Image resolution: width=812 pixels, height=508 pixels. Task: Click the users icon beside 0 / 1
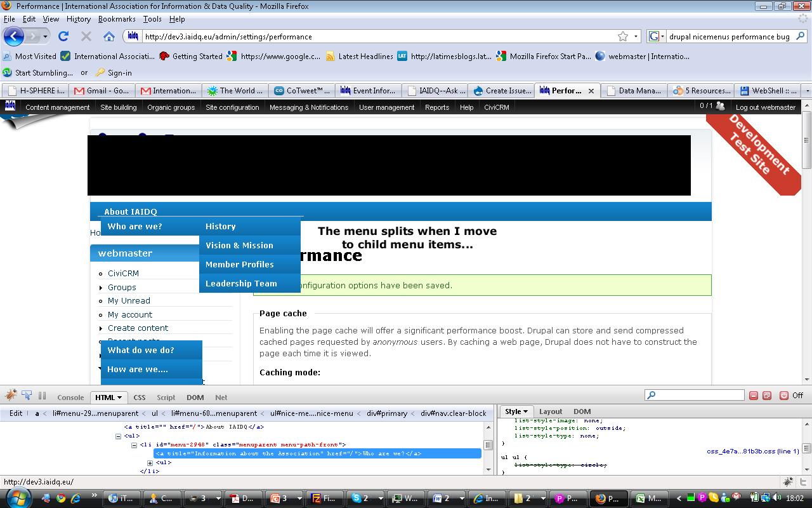pos(720,107)
